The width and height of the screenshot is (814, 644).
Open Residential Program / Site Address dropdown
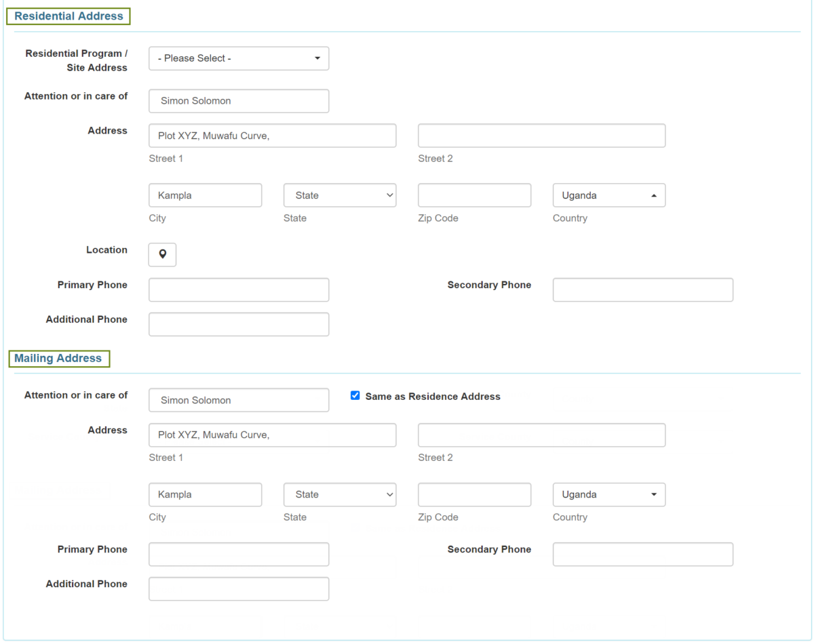(239, 58)
